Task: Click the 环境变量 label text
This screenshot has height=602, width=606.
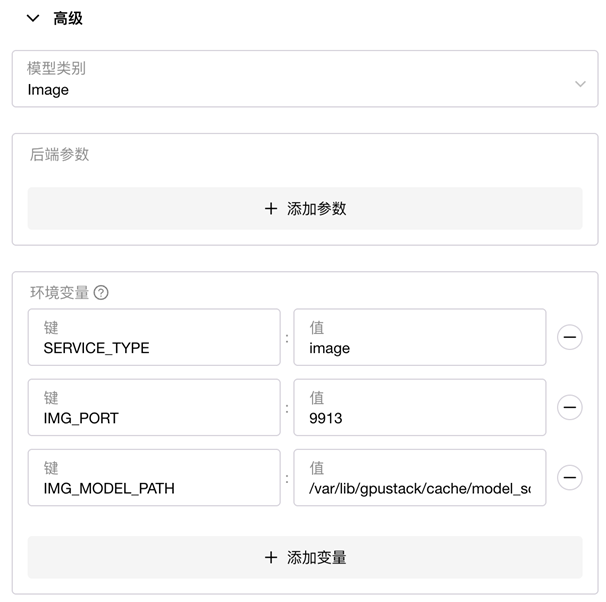Action: point(60,292)
